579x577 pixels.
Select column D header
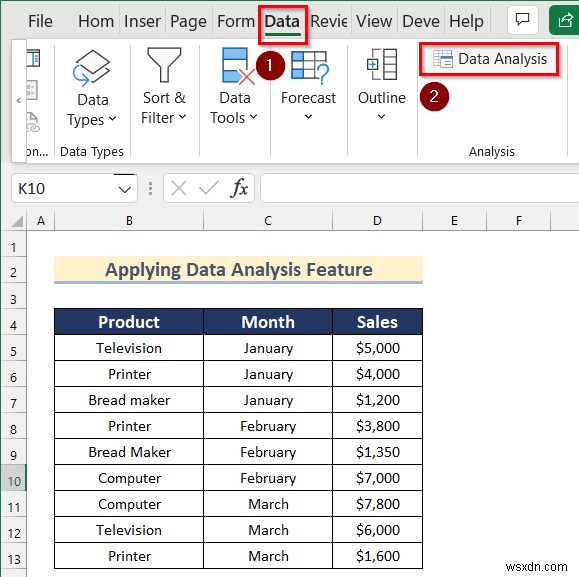[x=377, y=221]
